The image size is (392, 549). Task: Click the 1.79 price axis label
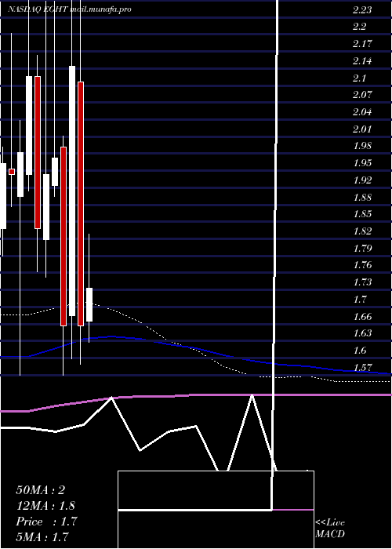362,249
